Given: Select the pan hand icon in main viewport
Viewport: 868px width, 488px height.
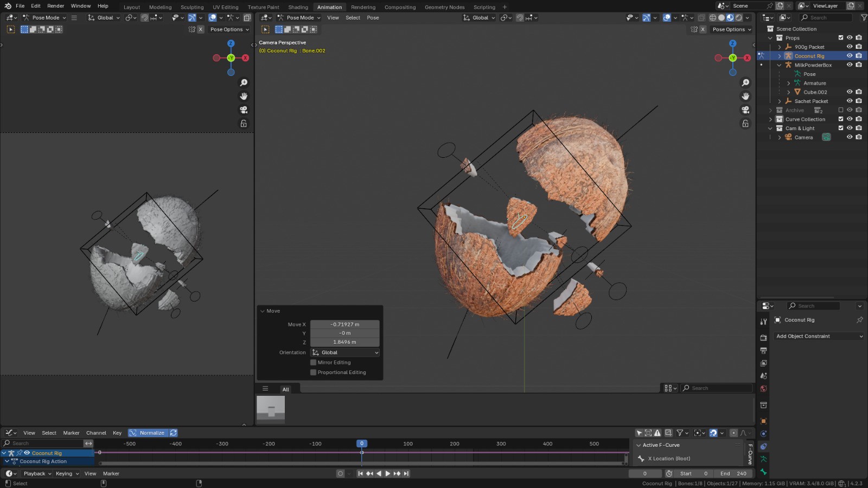Looking at the screenshot, I should (745, 96).
